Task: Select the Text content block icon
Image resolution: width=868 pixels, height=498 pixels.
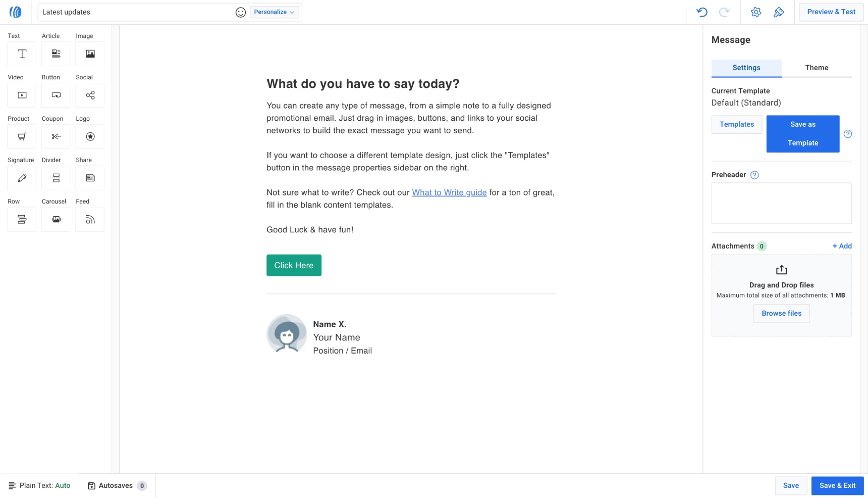Action: pyautogui.click(x=22, y=54)
